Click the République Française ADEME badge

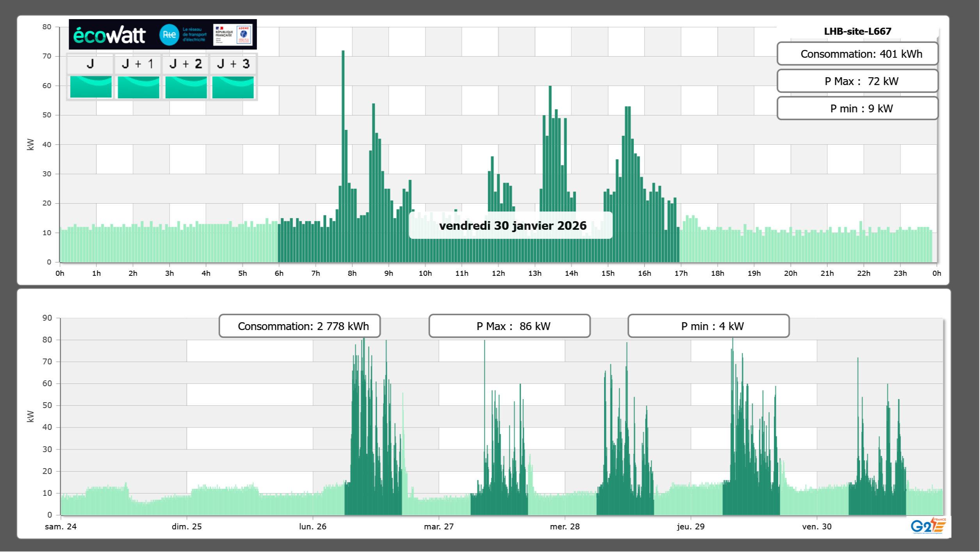233,35
